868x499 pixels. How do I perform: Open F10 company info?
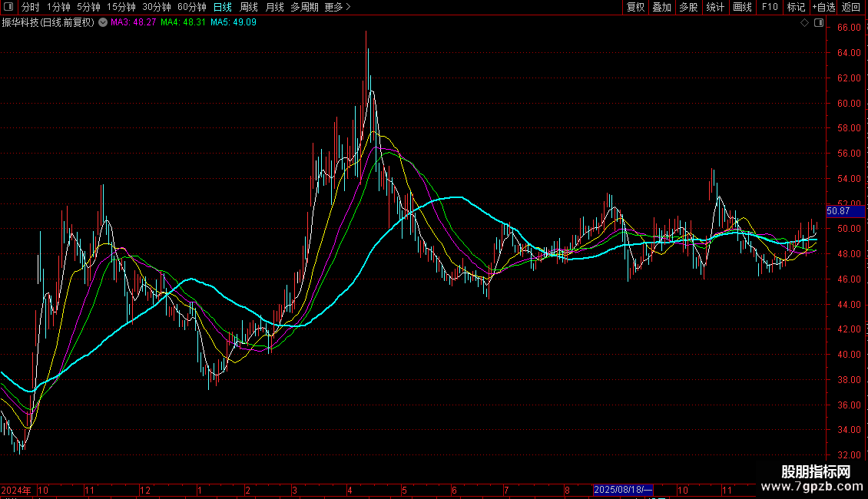pos(770,7)
